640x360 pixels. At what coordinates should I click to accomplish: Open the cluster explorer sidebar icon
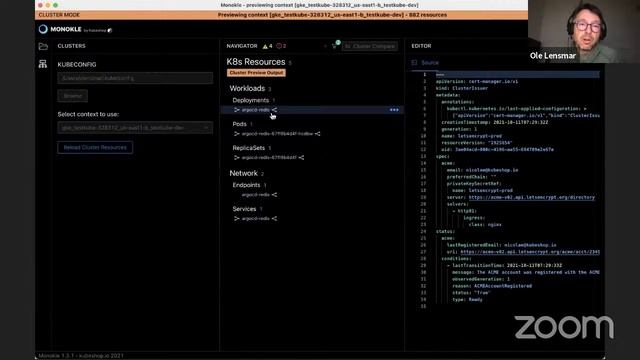pos(43,64)
